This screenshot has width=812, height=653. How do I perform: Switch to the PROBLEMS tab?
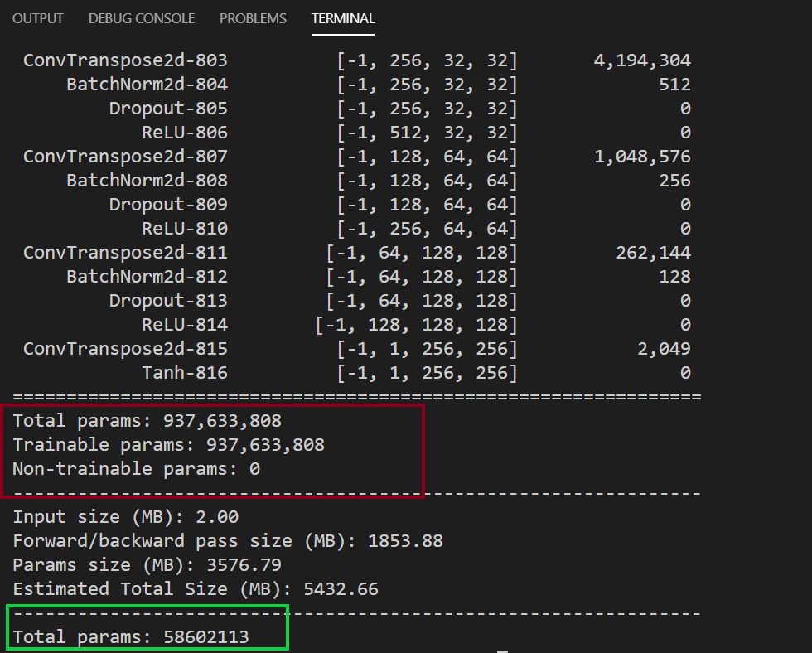click(x=253, y=18)
